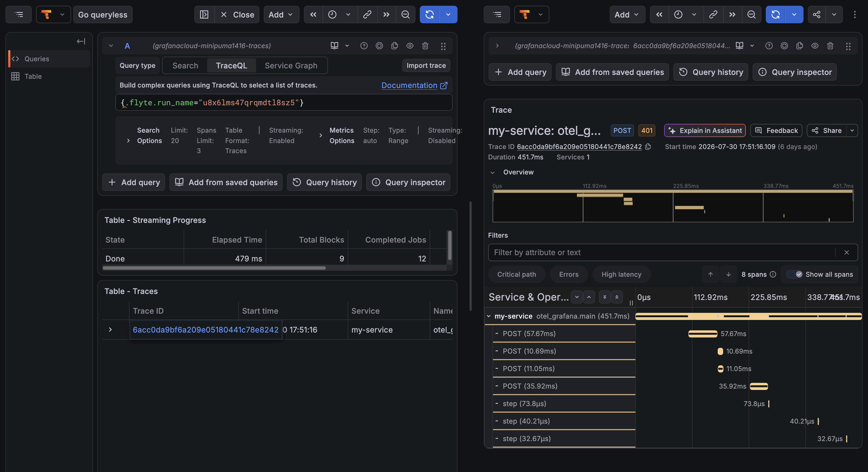Run query refresh button in right pane

click(776, 14)
